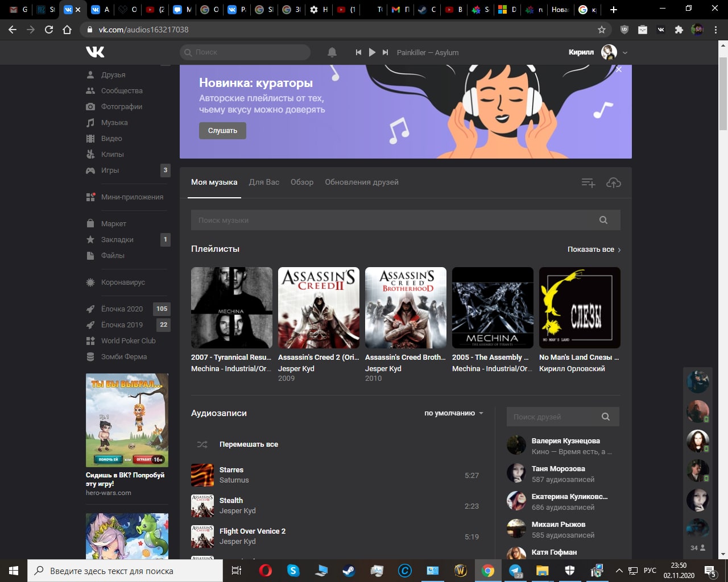Switch to Обзор tab
The width and height of the screenshot is (728, 582).
(x=302, y=182)
